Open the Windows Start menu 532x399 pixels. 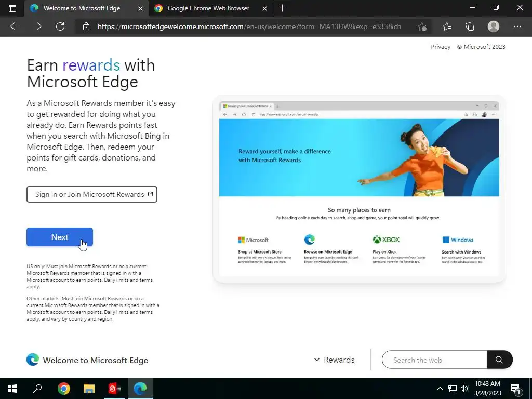click(12, 389)
